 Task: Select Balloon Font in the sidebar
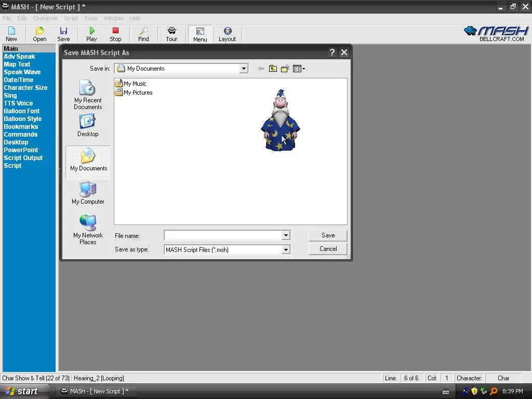point(21,111)
